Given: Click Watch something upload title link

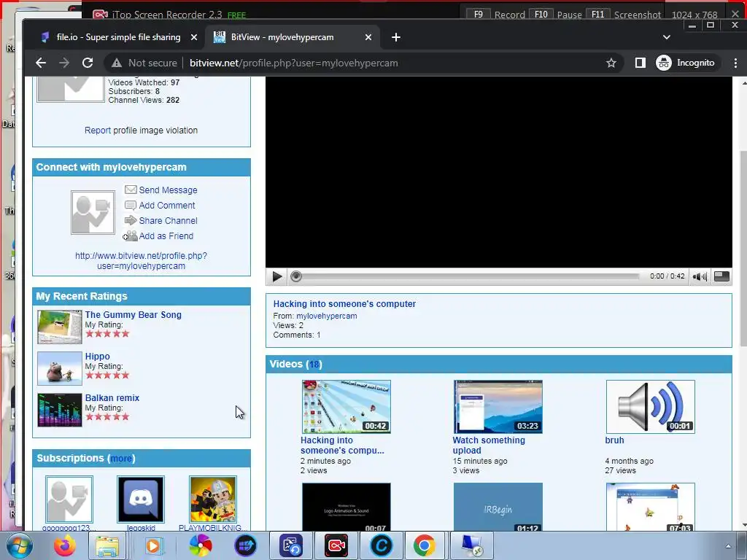Looking at the screenshot, I should click(x=489, y=446).
